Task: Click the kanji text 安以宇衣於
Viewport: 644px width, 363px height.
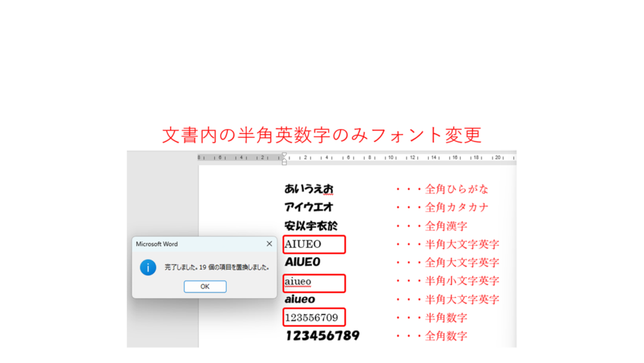Action: point(311,225)
